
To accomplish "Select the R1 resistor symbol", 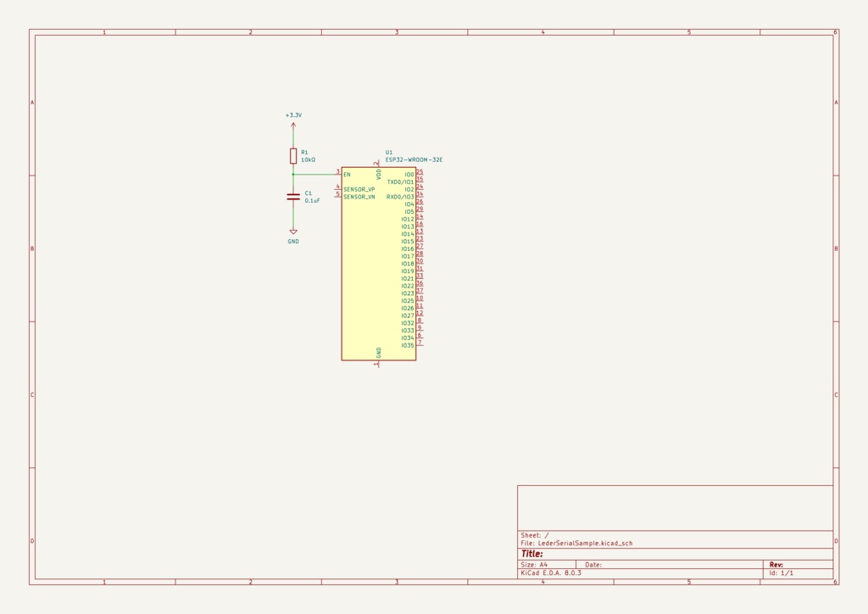I will (x=292, y=154).
